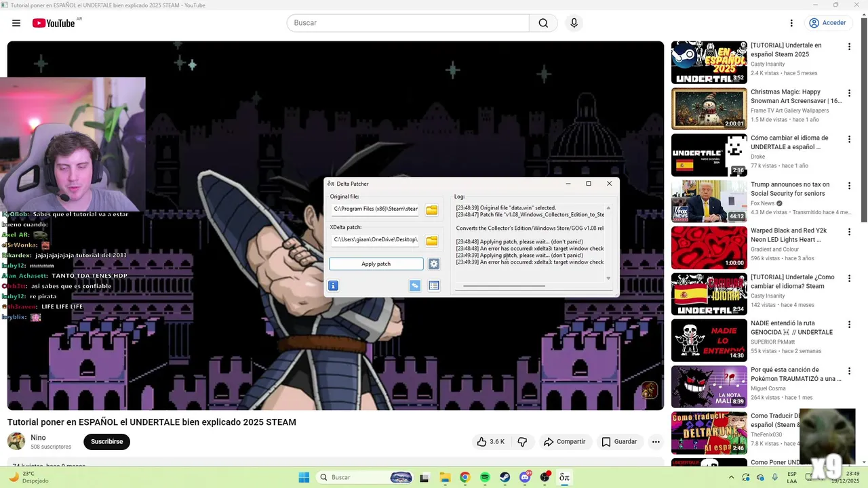
Task: Select Delta Patcher taskbar icon
Action: [x=564, y=477]
